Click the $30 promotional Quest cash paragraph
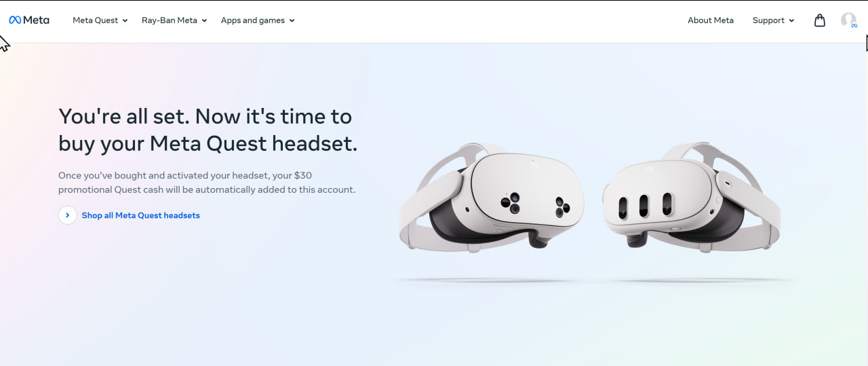868x366 pixels. pyautogui.click(x=207, y=183)
